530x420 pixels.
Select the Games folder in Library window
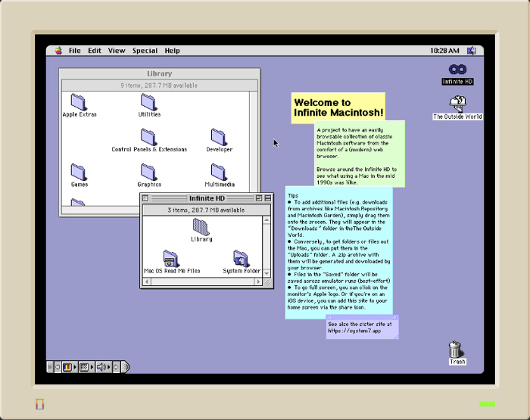(x=79, y=172)
